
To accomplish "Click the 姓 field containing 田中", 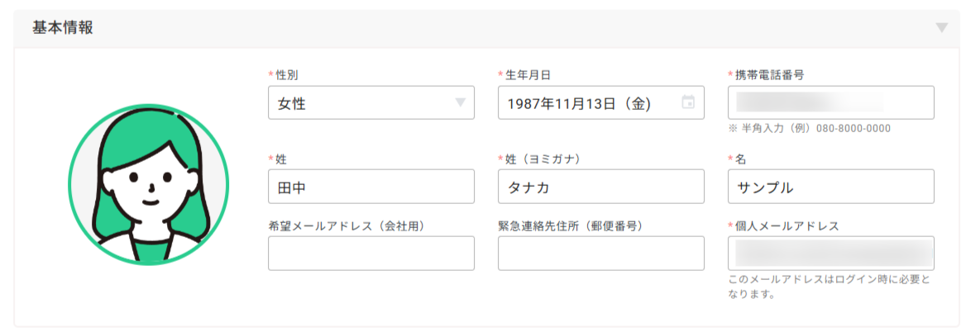I will (370, 186).
